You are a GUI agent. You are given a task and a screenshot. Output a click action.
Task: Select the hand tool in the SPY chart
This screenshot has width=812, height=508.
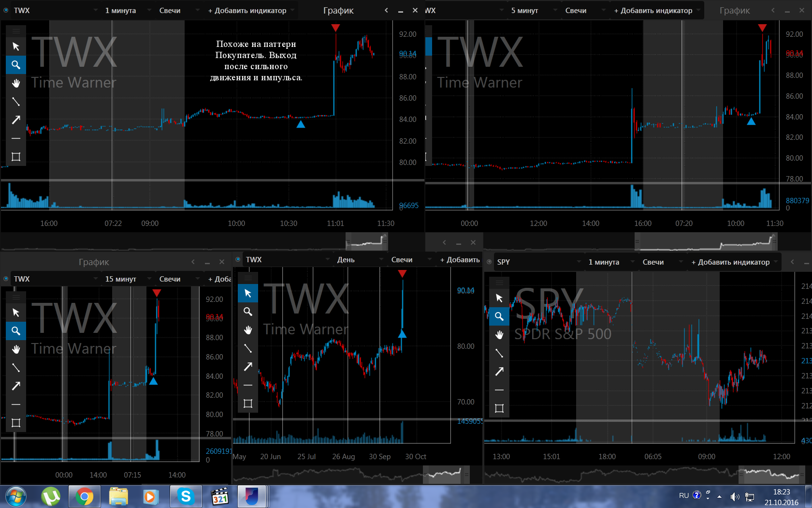[499, 335]
